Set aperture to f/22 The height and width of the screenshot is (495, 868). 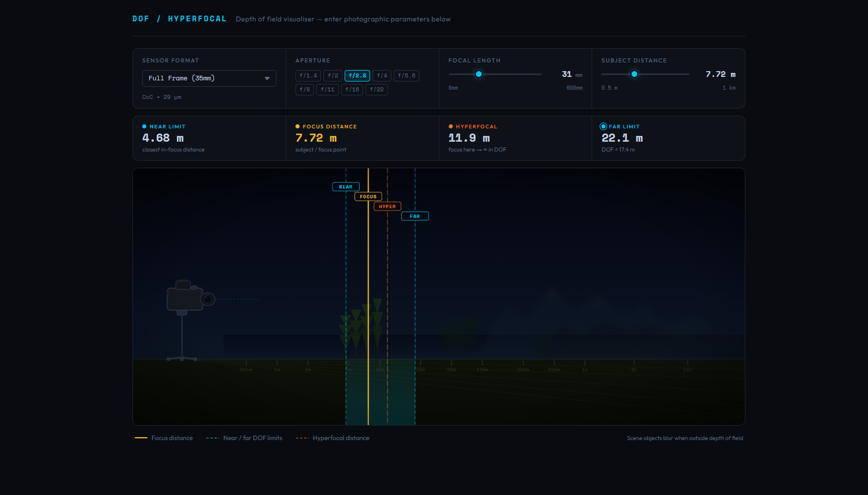click(x=376, y=90)
